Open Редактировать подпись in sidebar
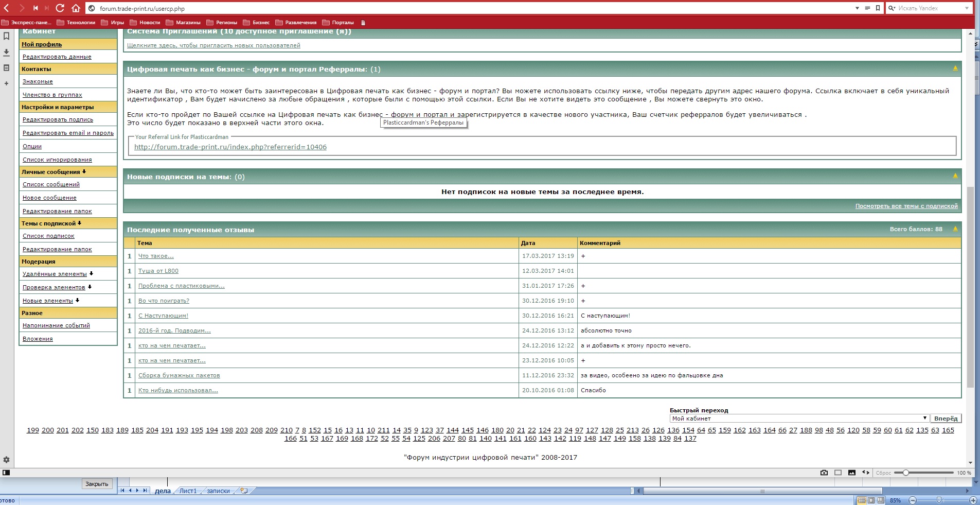Image resolution: width=980 pixels, height=505 pixels. (58, 119)
